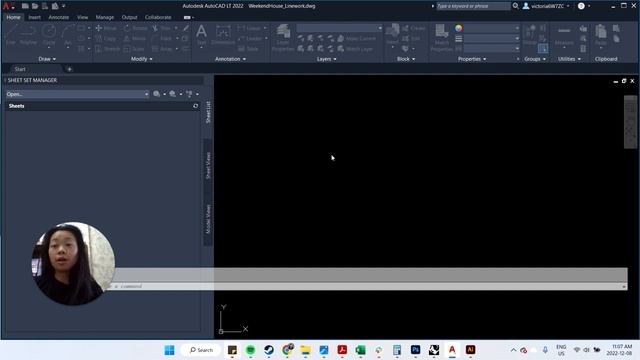This screenshot has height=360, width=640.
Task: Open the linetype dropdown in Properties
Action: (x=491, y=49)
